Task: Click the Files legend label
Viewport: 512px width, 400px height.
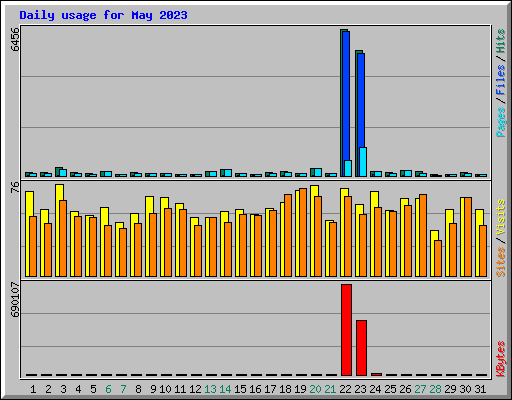Action: pos(500,79)
